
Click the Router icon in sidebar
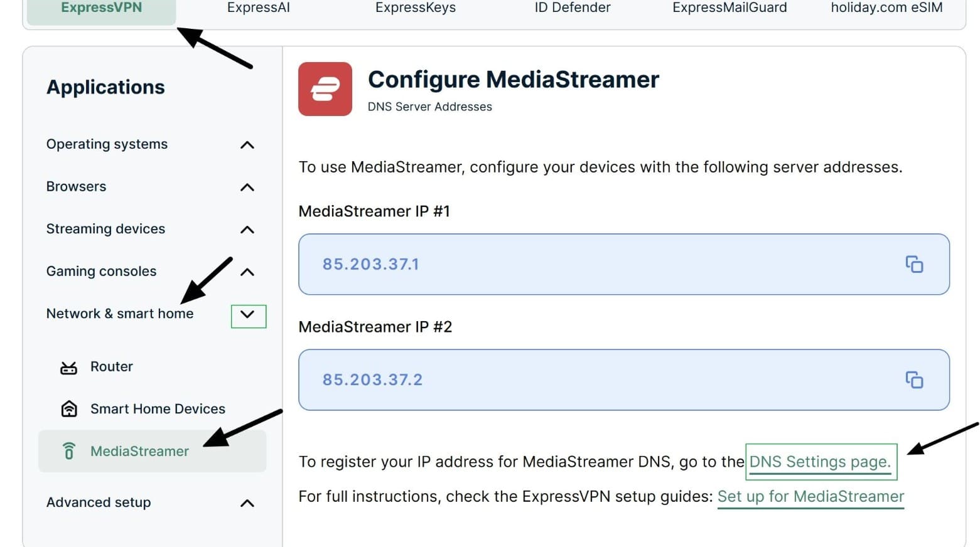click(x=68, y=368)
